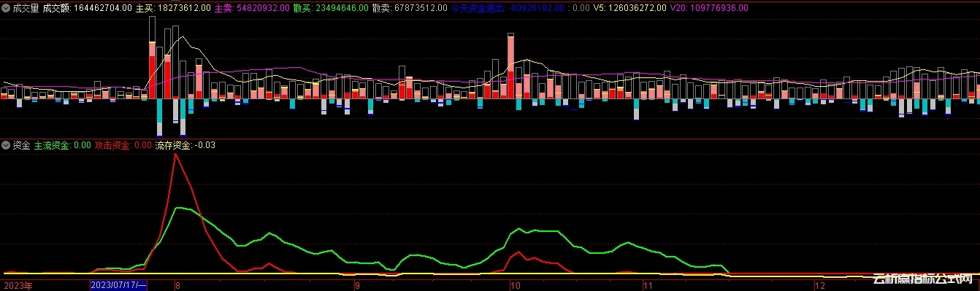
Task: Click month 12 on the time axis
Action: point(820,286)
